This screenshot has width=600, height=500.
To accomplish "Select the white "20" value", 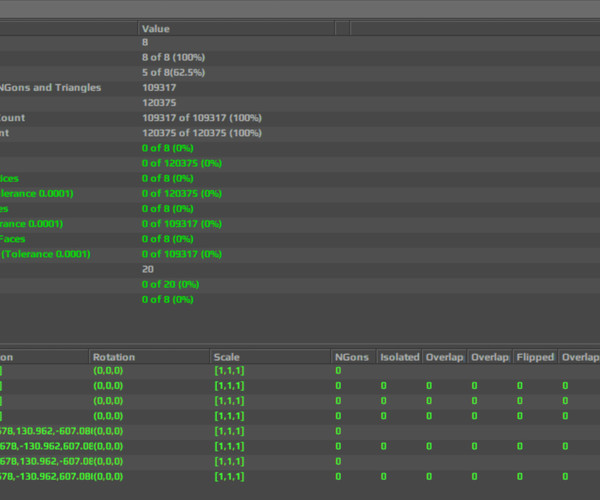I will tap(148, 269).
